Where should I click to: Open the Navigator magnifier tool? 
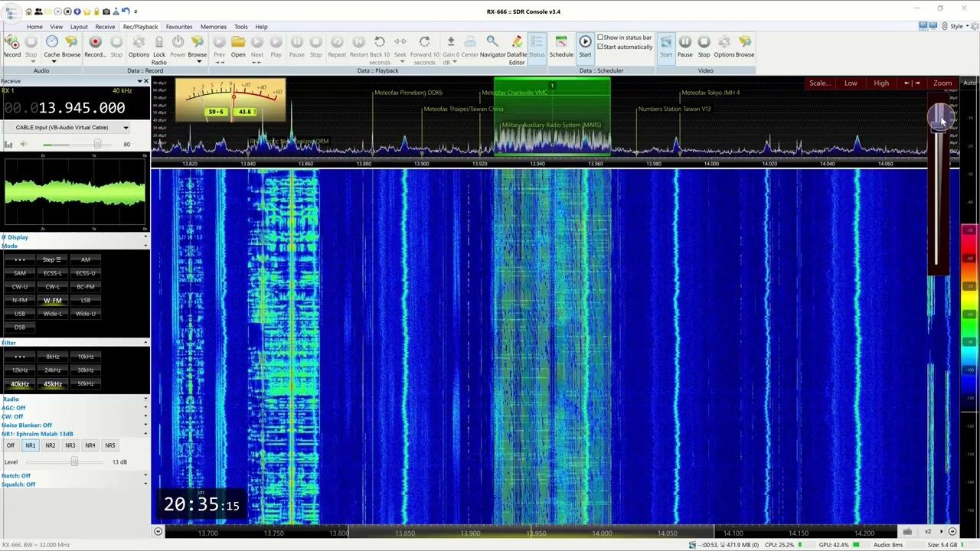tap(492, 46)
